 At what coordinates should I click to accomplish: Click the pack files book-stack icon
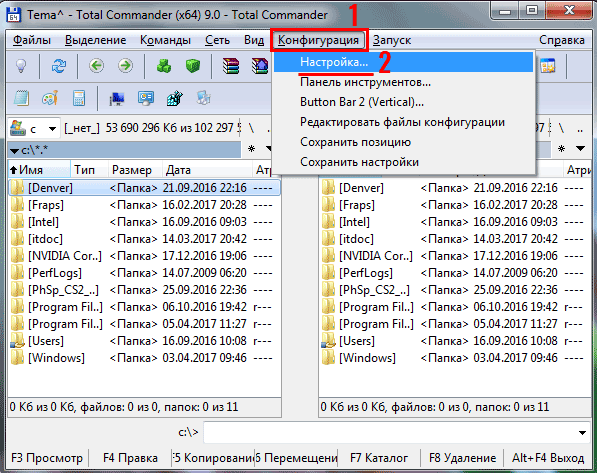click(231, 66)
